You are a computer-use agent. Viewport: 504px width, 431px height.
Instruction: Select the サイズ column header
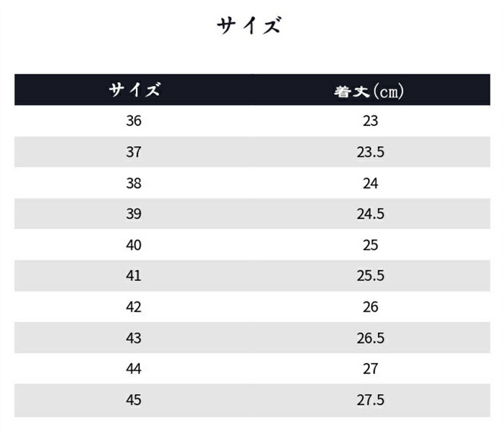click(x=134, y=89)
